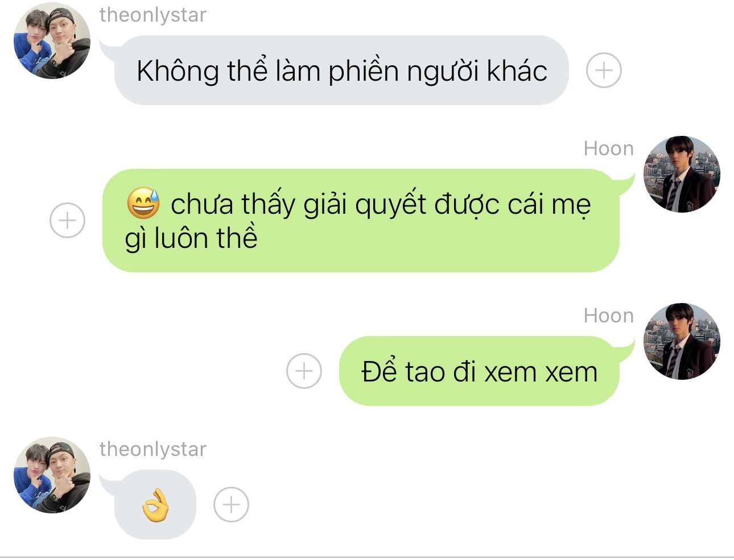Image resolution: width=734 pixels, height=560 pixels.
Task: Select the "Không thể làm phiền người khác" bubble
Action: [x=341, y=70]
